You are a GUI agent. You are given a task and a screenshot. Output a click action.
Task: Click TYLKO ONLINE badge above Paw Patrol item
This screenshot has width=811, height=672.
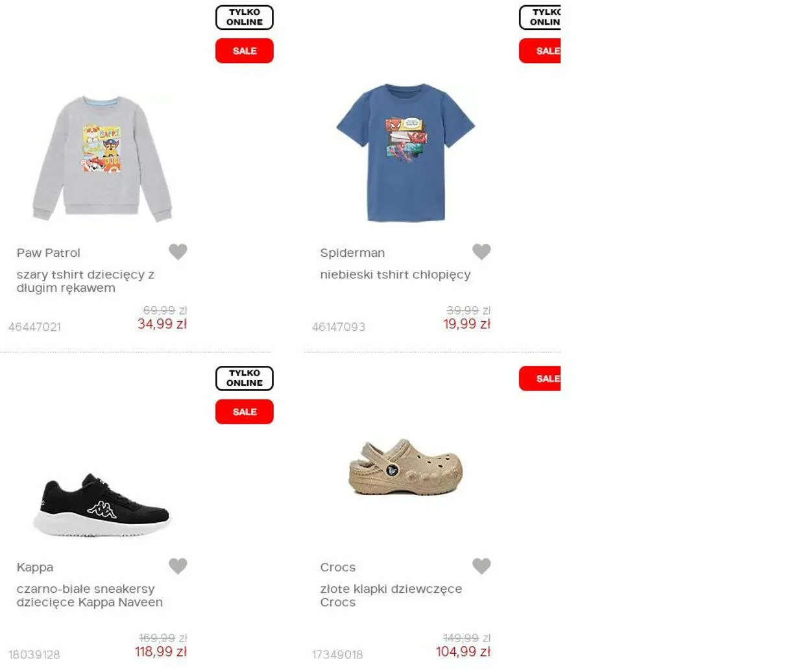(245, 18)
